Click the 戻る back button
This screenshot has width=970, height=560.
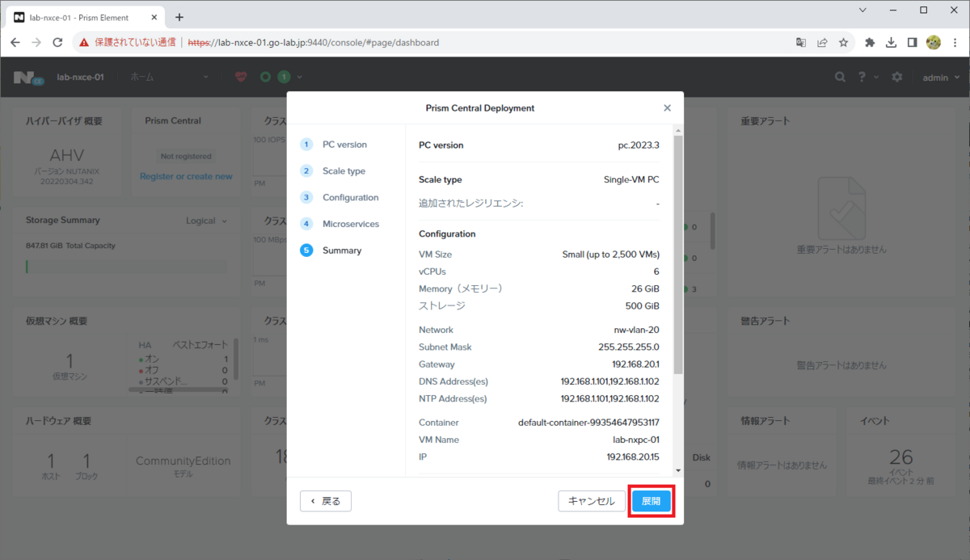(326, 501)
